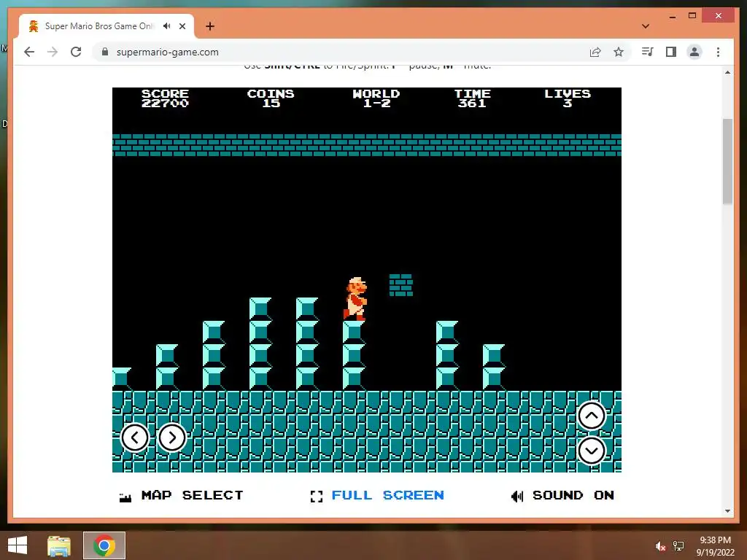The width and height of the screenshot is (747, 560).
Task: Click the COINS 15 counter
Action: (x=271, y=98)
